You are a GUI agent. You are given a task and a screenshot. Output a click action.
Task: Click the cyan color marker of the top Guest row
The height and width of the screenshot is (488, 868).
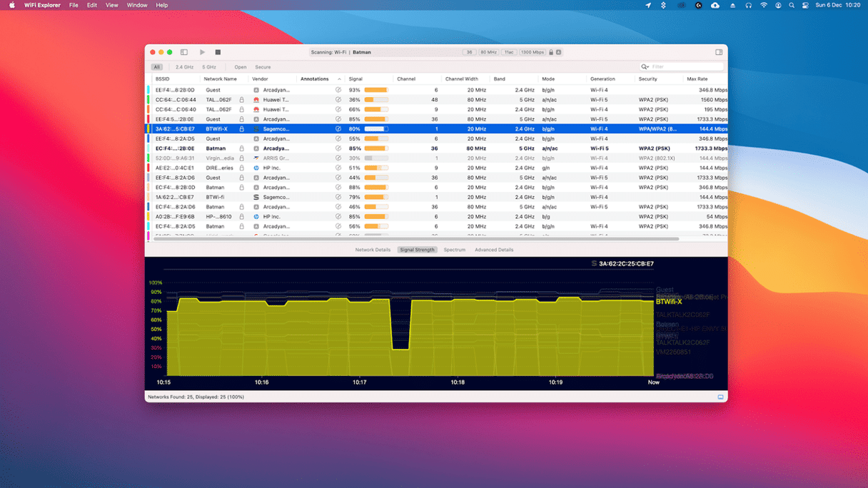(148, 91)
